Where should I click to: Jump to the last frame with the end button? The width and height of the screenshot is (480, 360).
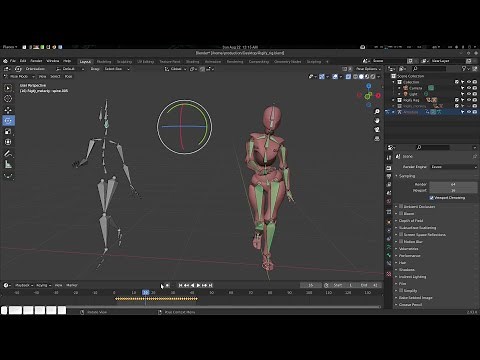coord(210,285)
